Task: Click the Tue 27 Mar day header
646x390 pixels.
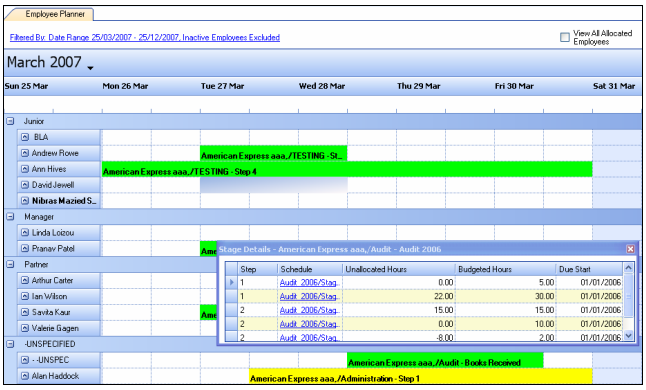Action: point(222,86)
